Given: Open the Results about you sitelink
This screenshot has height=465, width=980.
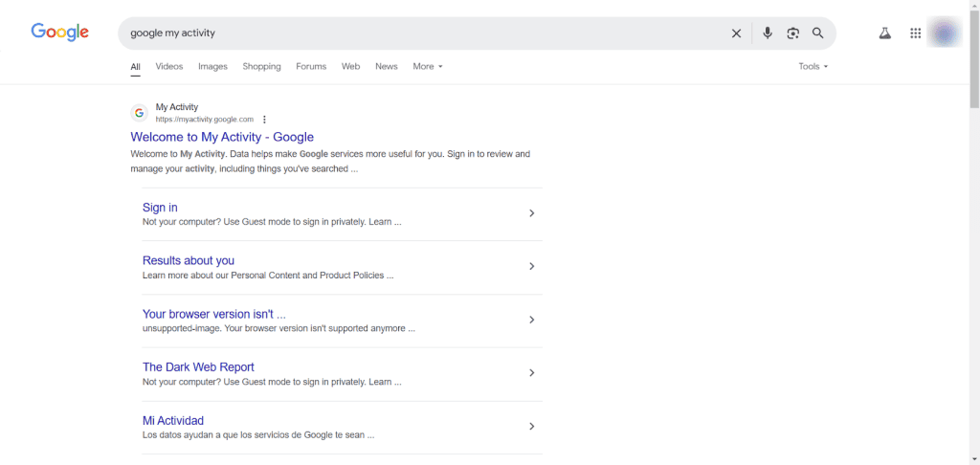Looking at the screenshot, I should point(189,260).
